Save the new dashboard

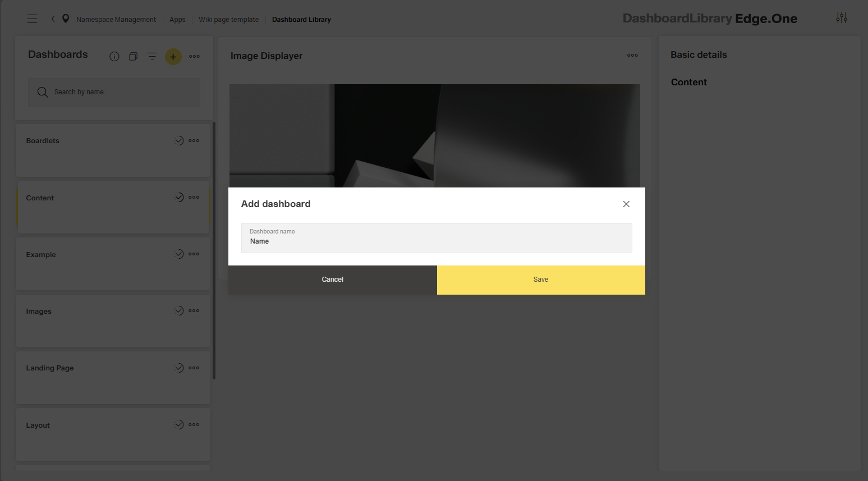[x=540, y=279]
